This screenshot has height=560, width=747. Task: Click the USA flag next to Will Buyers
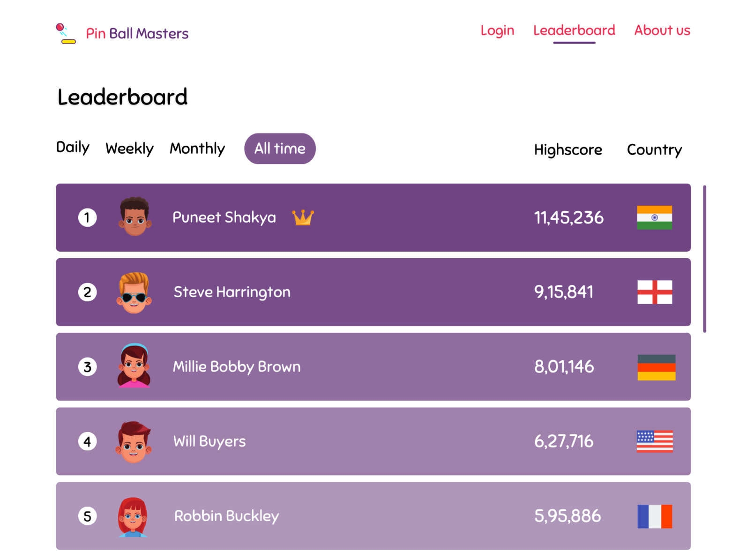point(654,441)
